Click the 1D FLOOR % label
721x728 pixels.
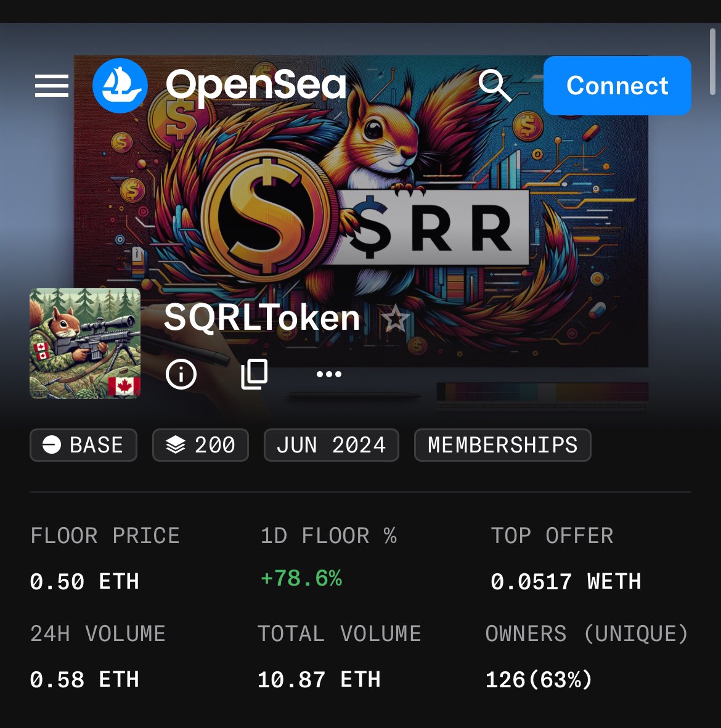328,536
